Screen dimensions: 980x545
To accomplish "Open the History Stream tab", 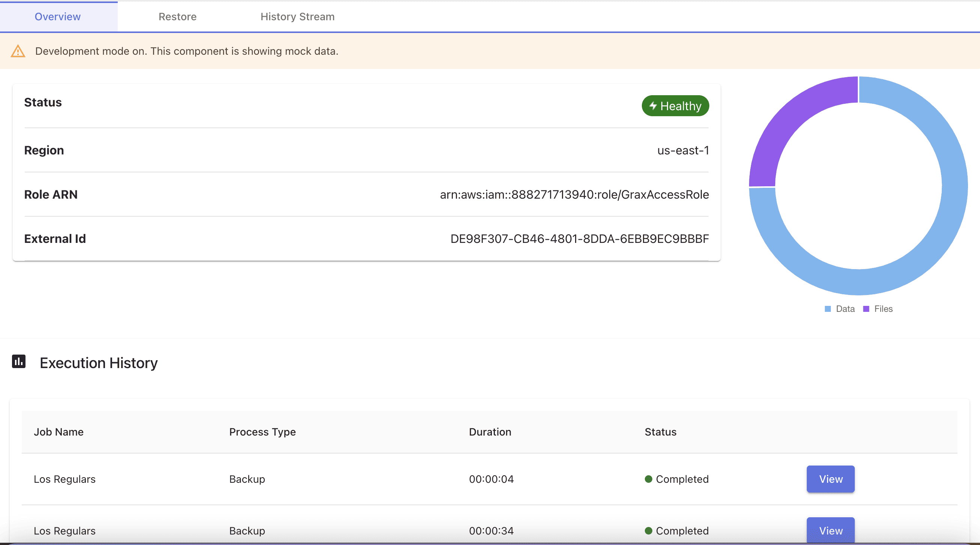I will 297,17.
